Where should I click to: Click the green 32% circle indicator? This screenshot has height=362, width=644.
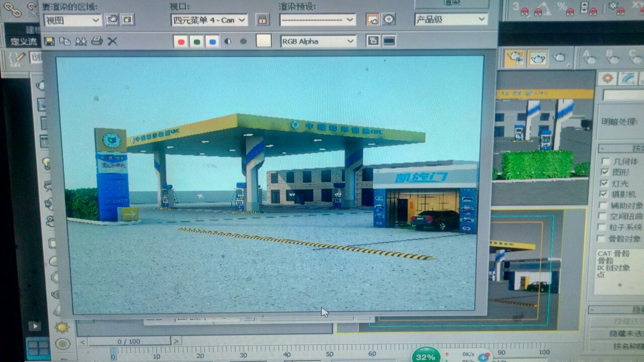(x=426, y=355)
